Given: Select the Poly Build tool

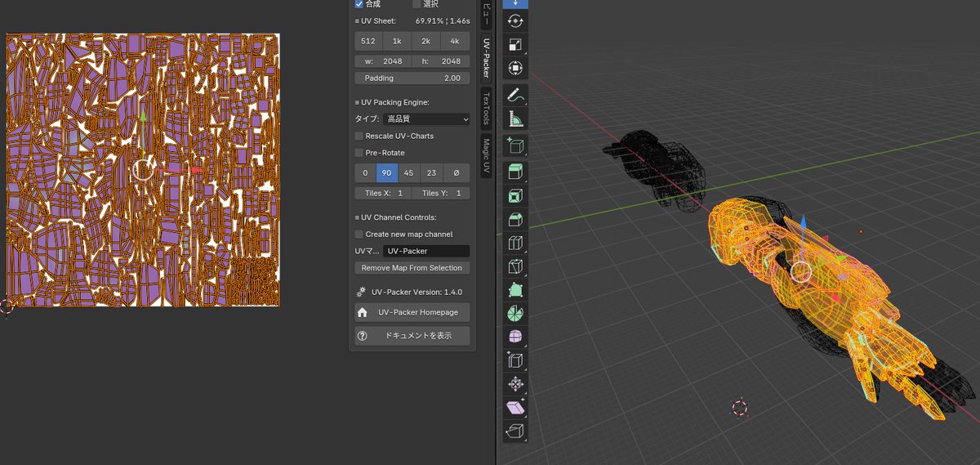Looking at the screenshot, I should point(515,290).
